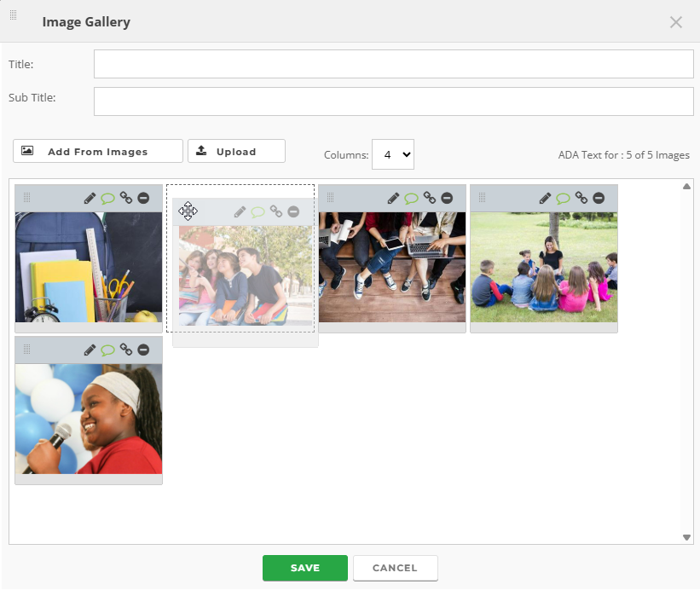
Task: Remove the girl with microphone image
Action: pyautogui.click(x=143, y=350)
